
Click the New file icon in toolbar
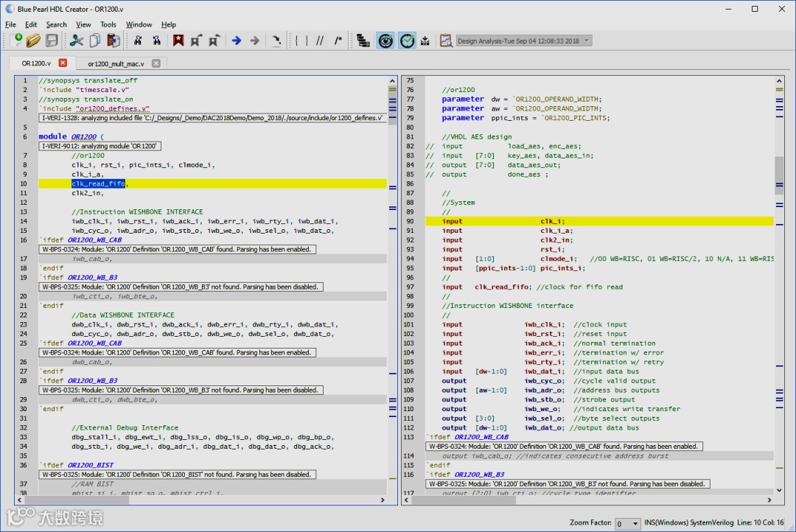pyautogui.click(x=15, y=41)
